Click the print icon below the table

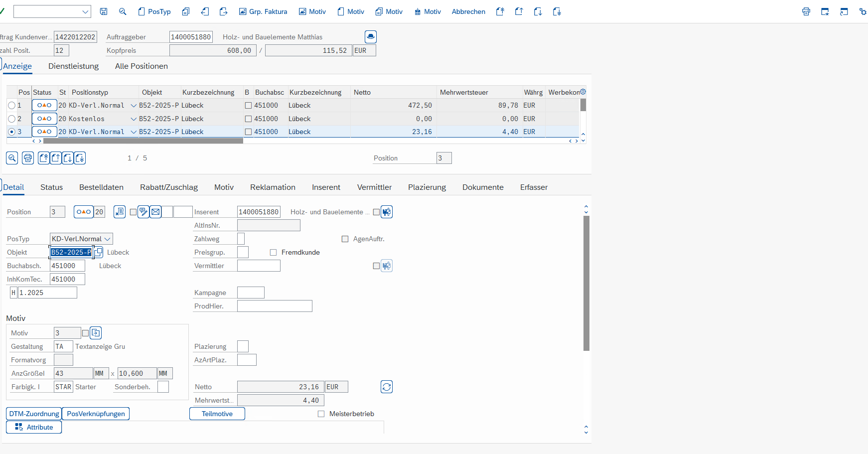coord(28,158)
